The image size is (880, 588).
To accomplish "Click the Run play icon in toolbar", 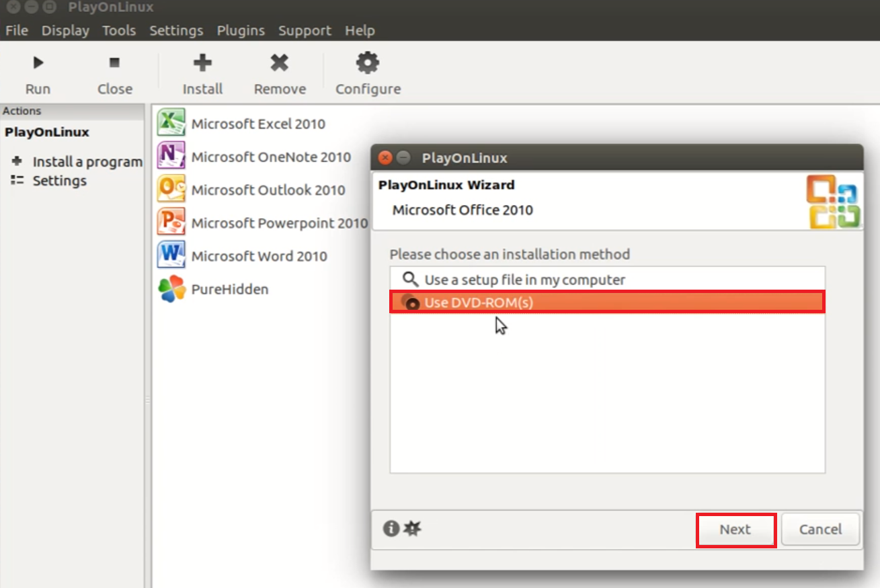I will click(38, 62).
